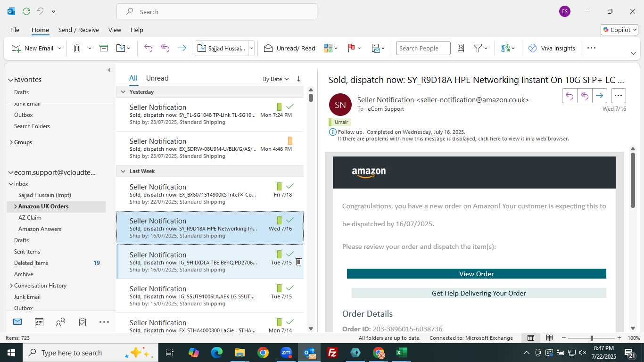Reverse sort order arrow in message list
The image size is (644, 362).
[x=298, y=79]
